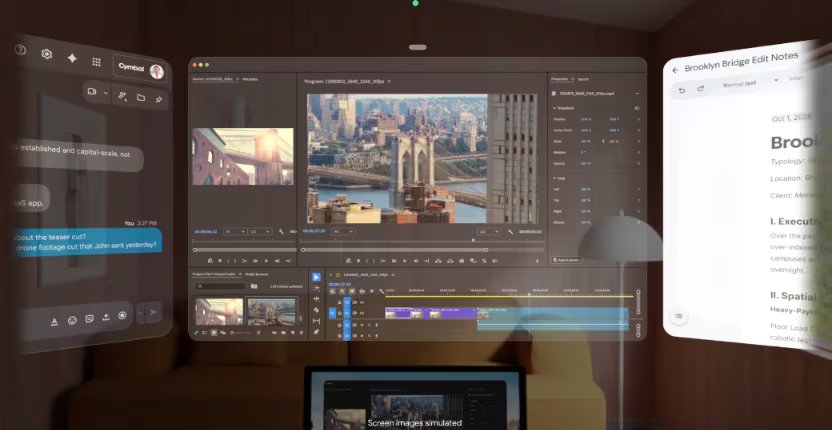Select the Properties tab

[560, 79]
